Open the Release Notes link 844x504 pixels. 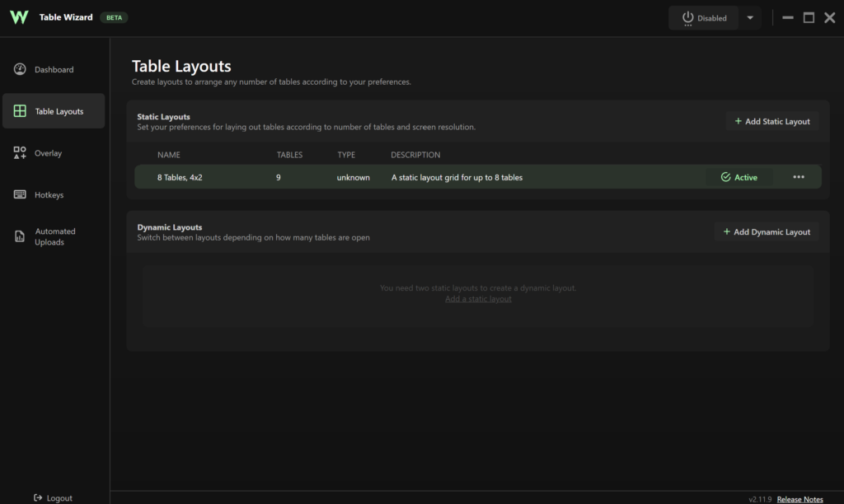click(799, 499)
